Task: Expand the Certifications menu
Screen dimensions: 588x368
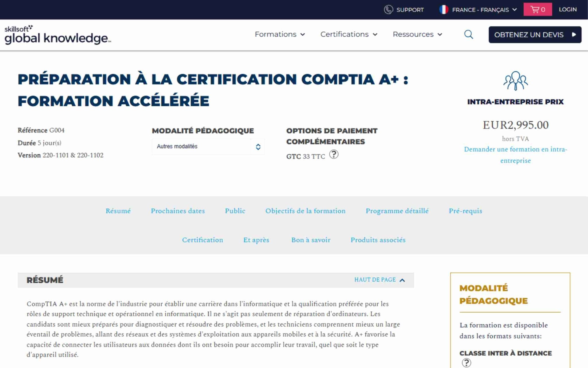Action: [349, 34]
